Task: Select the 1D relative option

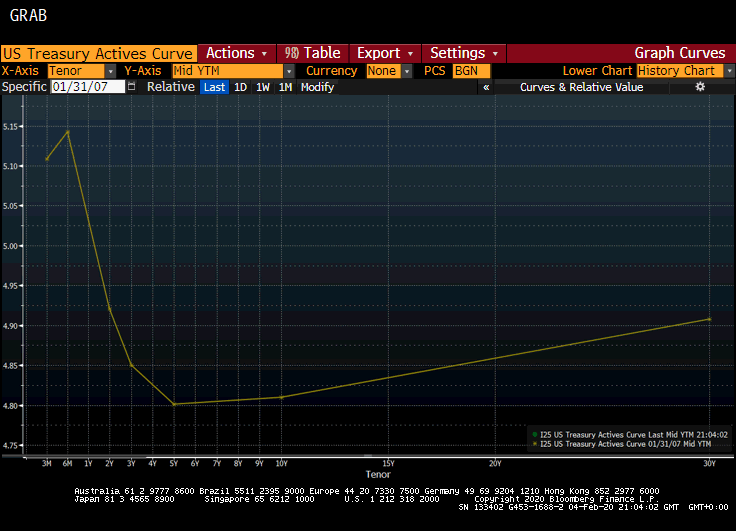Action: [240, 87]
